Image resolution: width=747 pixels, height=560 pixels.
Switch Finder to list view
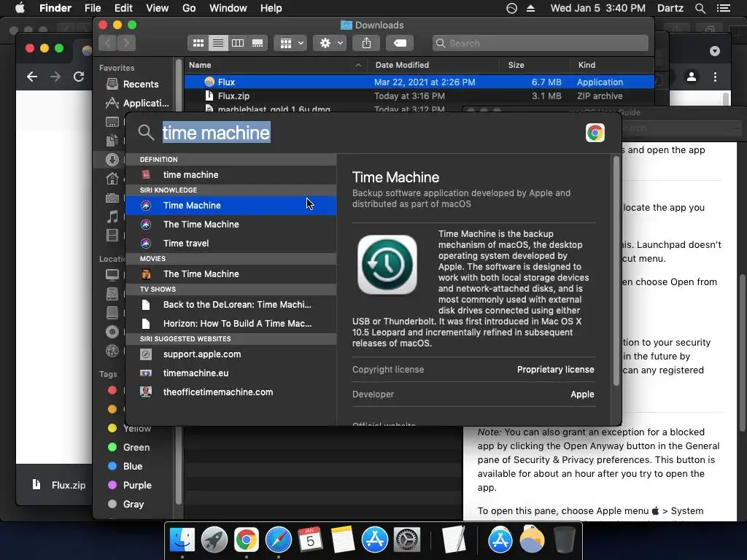point(217,43)
